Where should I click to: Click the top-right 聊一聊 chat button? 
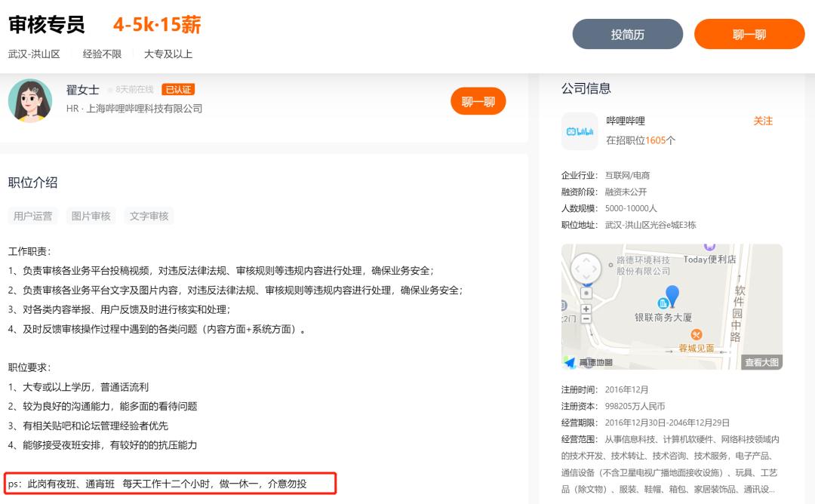[749, 34]
